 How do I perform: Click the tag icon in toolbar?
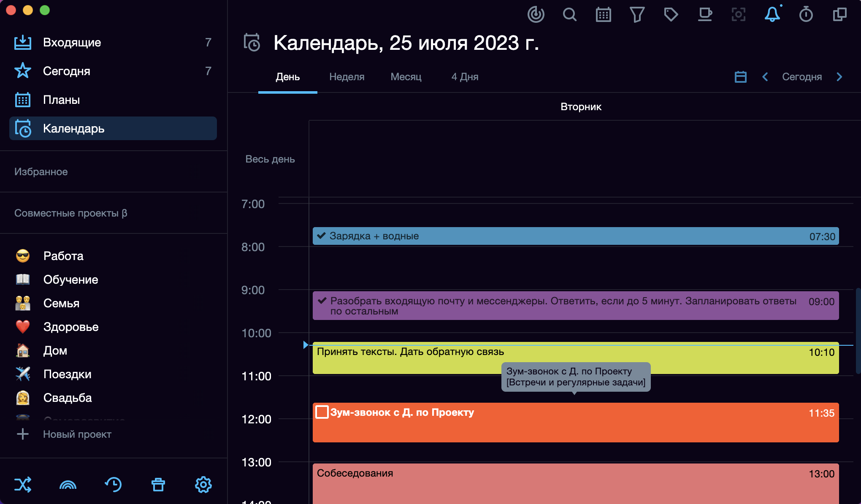(671, 14)
